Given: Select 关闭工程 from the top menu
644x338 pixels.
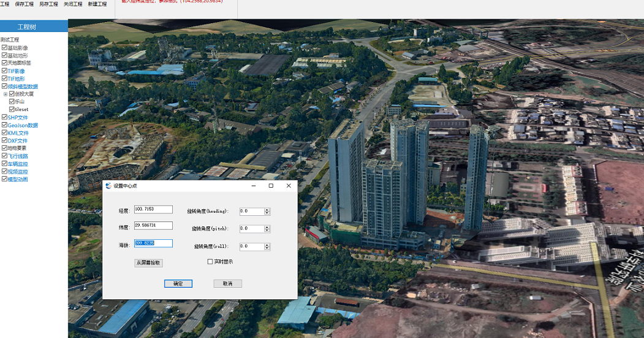Looking at the screenshot, I should [x=73, y=4].
